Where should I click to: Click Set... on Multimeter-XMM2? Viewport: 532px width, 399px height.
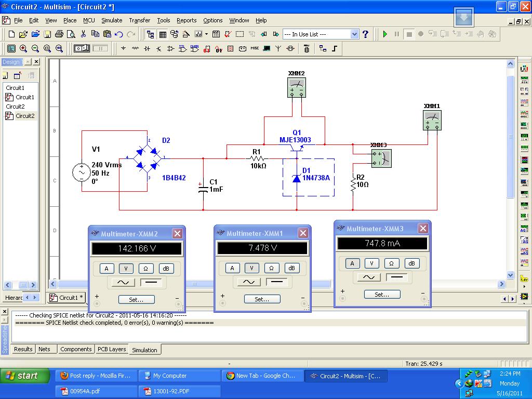click(137, 300)
